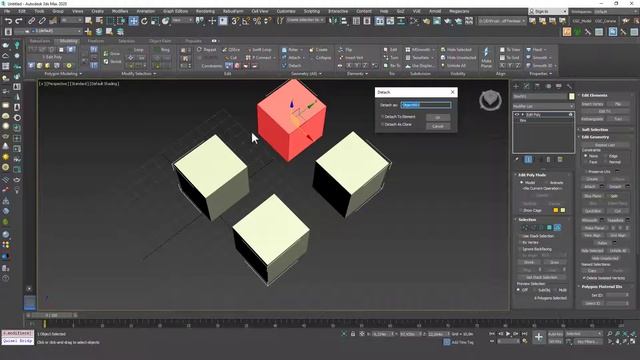Toggle the Angle Snap icon
Image resolution: width=640 pixels, height=360 pixels.
(246, 21)
